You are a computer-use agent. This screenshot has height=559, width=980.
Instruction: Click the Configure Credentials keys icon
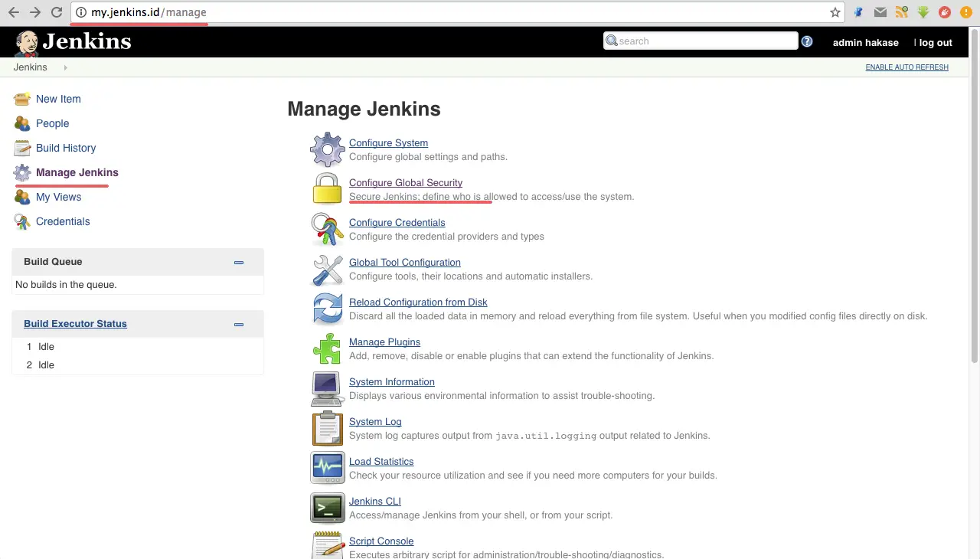pos(328,229)
